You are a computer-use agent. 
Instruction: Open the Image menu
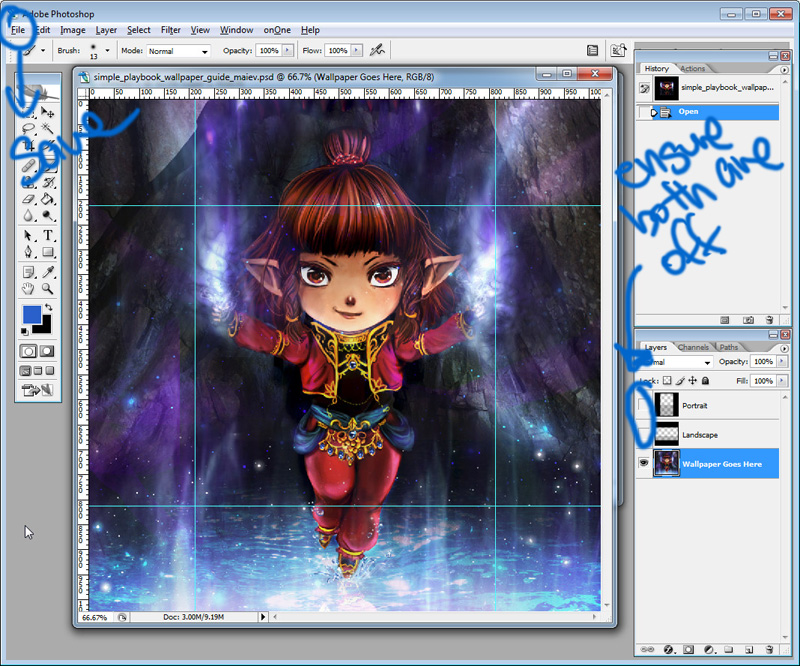coord(72,30)
